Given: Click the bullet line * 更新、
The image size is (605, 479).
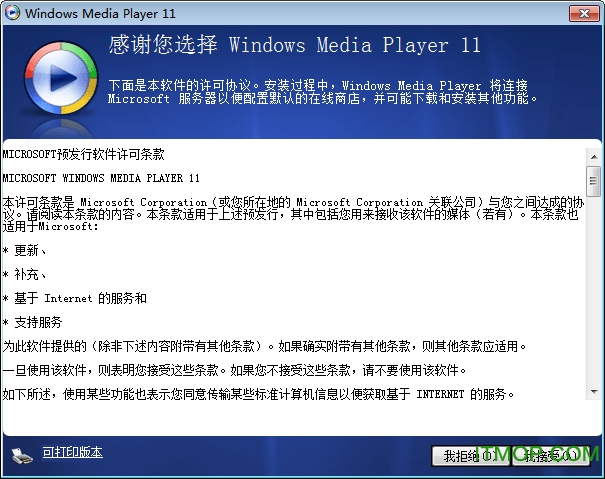Looking at the screenshot, I should click(x=25, y=251).
